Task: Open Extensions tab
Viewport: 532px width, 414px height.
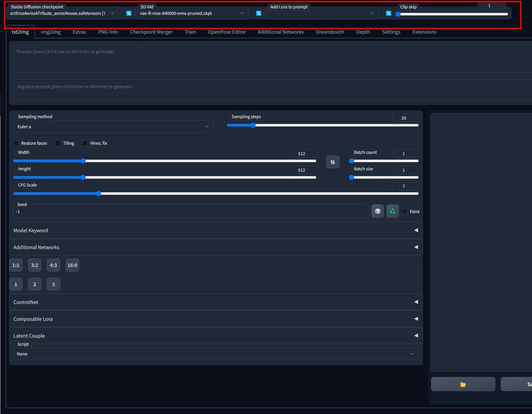Action: coord(424,32)
